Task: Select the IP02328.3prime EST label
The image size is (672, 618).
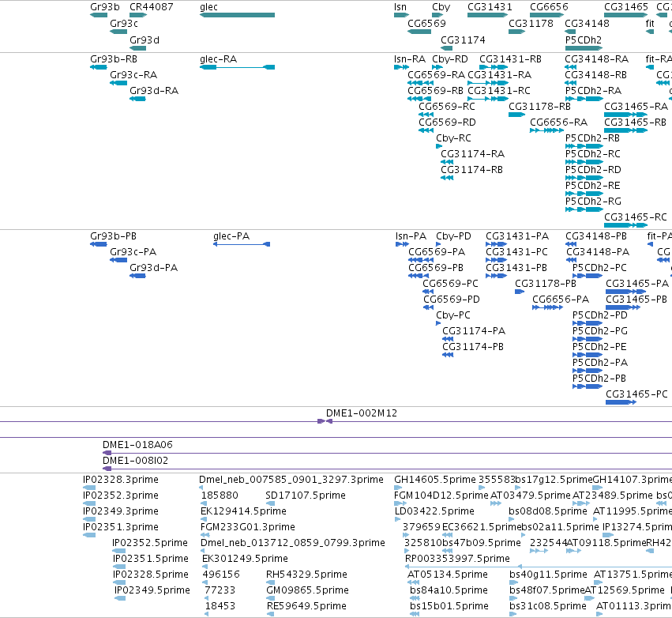Action: (121, 480)
